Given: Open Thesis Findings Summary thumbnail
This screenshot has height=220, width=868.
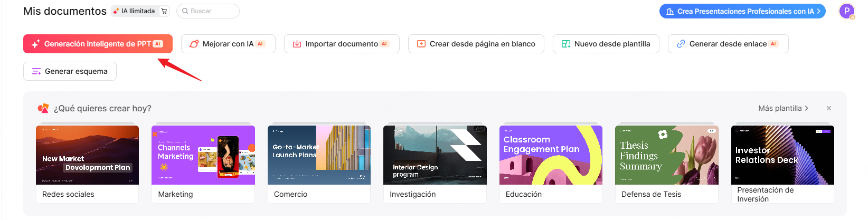Looking at the screenshot, I should [667, 155].
